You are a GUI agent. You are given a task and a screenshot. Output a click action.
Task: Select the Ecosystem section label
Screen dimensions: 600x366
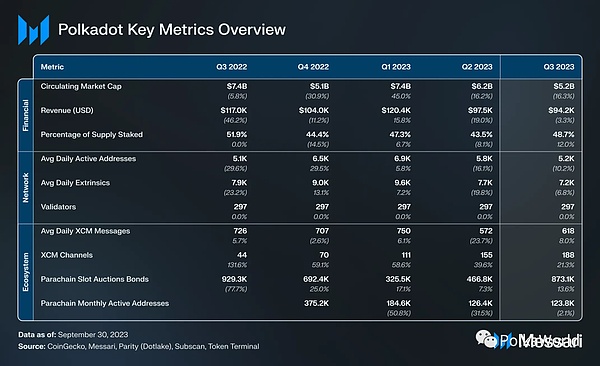point(26,272)
